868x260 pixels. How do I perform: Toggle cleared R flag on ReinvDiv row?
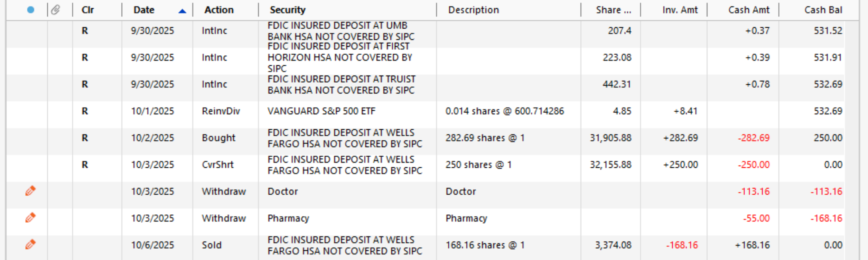tap(85, 111)
